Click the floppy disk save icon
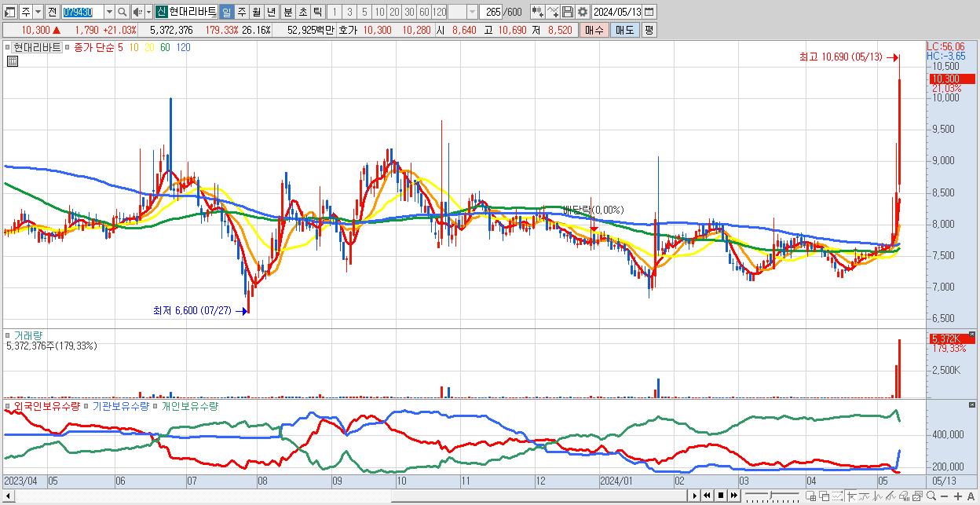This screenshot has height=505, width=980. (568, 12)
